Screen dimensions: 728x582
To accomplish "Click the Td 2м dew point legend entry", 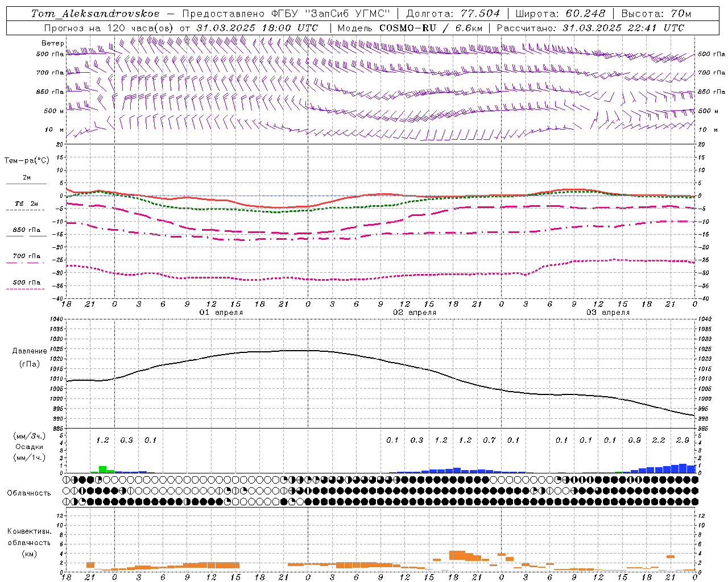I will (26, 203).
